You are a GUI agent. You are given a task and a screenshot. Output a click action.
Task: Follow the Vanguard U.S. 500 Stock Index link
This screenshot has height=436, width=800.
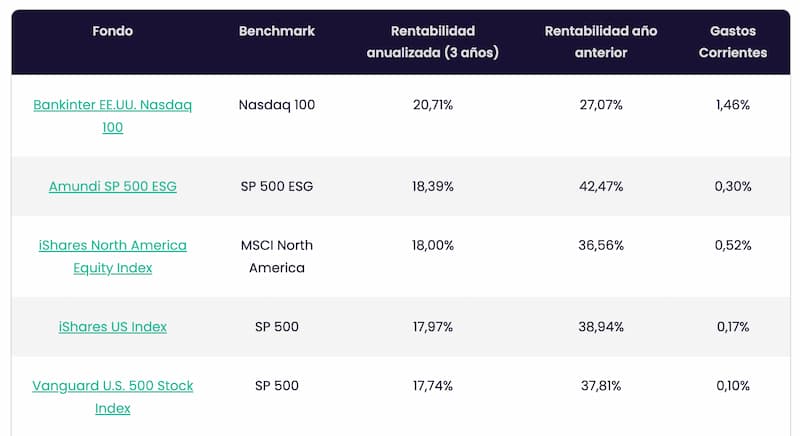click(112, 386)
